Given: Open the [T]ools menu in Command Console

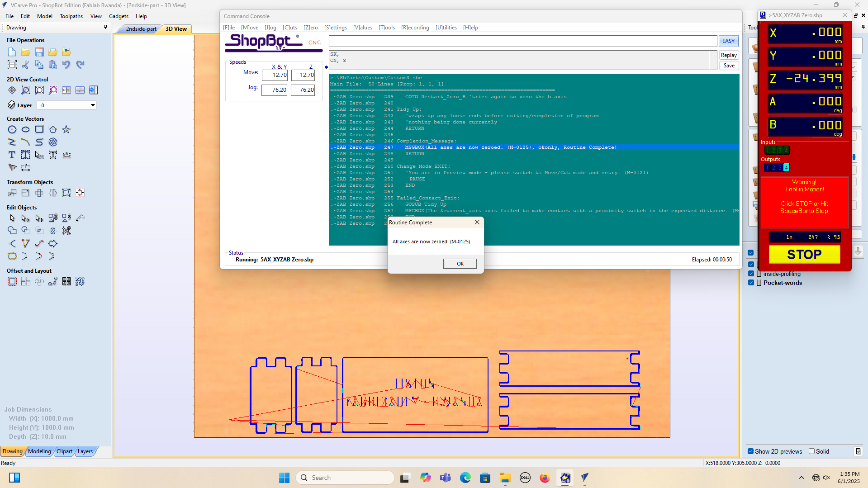Looking at the screenshot, I should (x=387, y=28).
